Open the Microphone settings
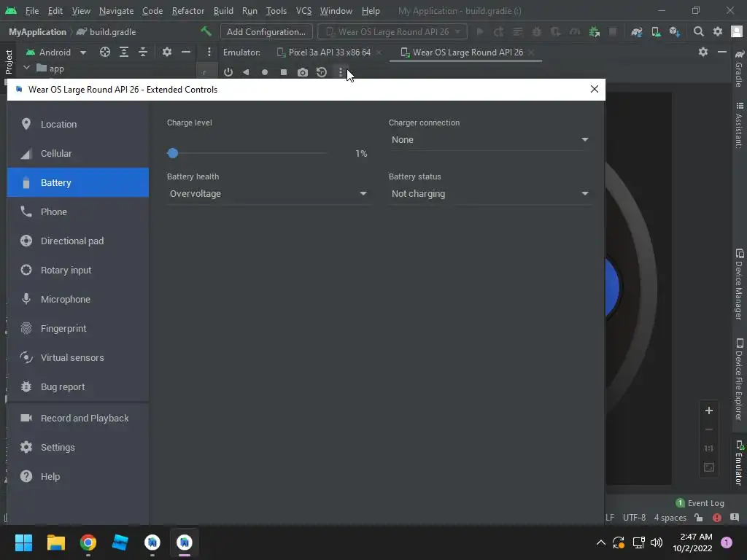The height and width of the screenshot is (560, 747). 77,300
